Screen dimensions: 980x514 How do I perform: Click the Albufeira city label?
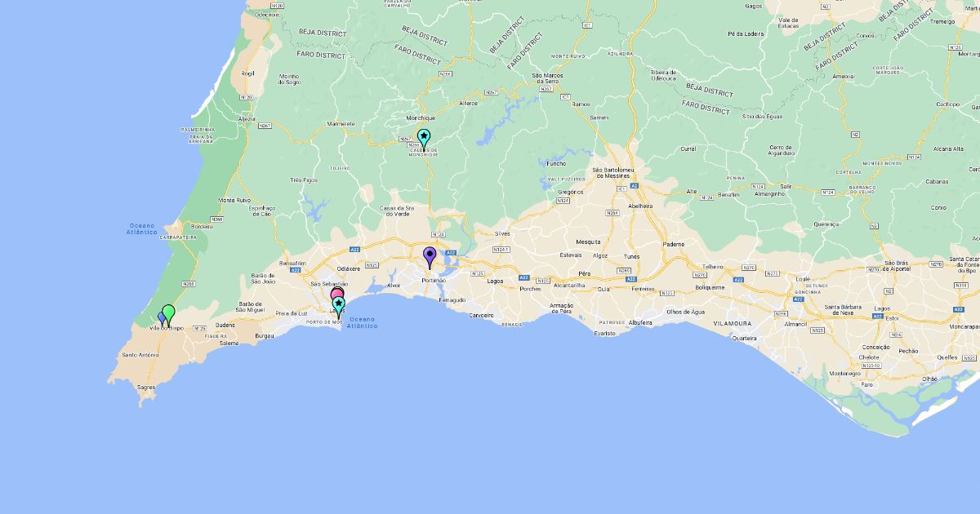tap(641, 323)
